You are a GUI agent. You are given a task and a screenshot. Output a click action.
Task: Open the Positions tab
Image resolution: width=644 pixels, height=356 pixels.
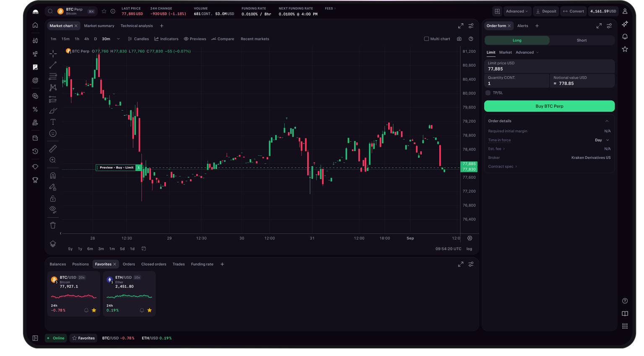(x=80, y=264)
